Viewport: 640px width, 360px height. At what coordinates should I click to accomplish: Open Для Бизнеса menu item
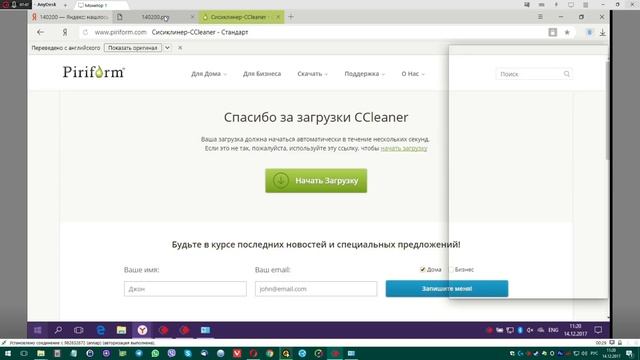262,74
